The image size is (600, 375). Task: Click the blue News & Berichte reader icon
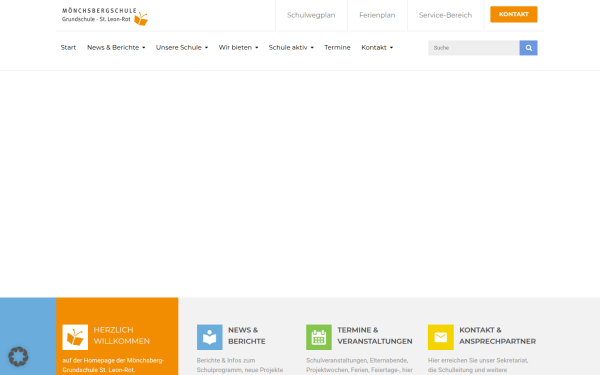(x=210, y=337)
